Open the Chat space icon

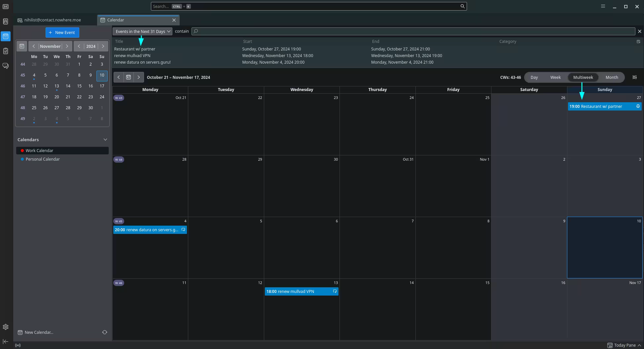coord(6,66)
